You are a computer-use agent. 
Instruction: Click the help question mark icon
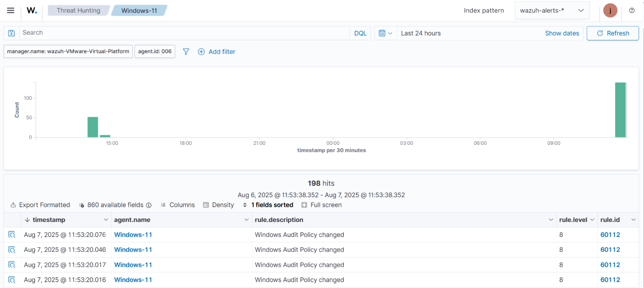click(632, 10)
